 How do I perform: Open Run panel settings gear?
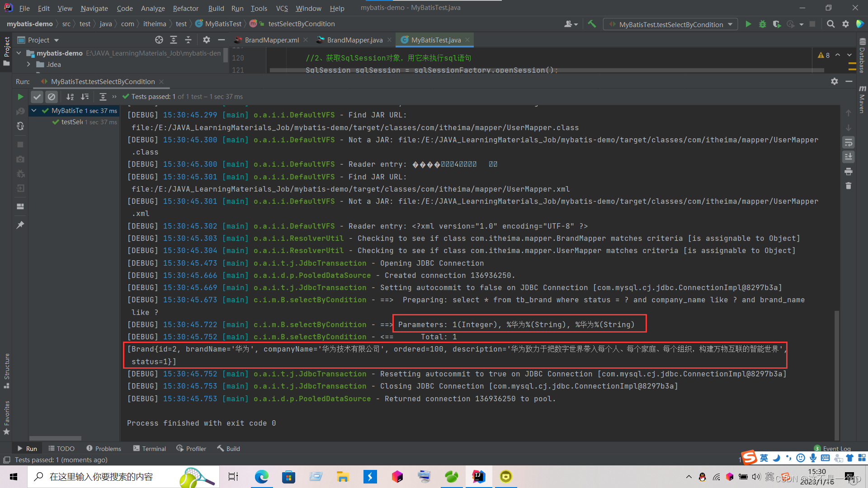835,81
